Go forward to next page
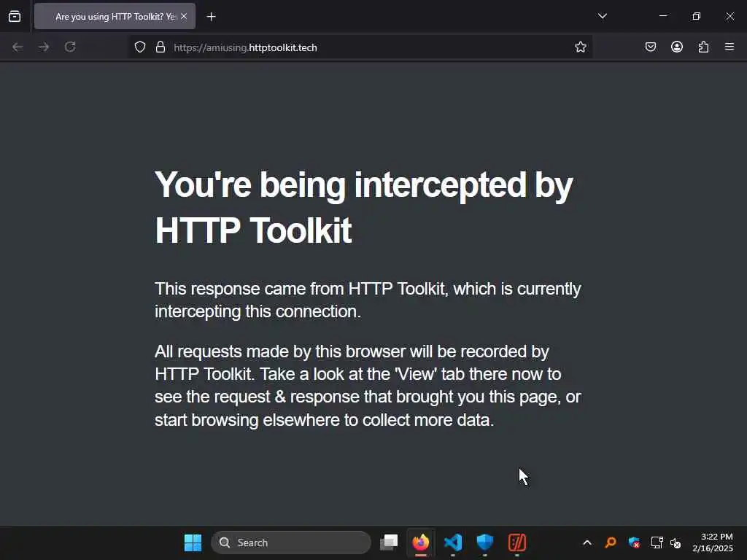Screen dimensions: 747x560 pyautogui.click(x=44, y=47)
